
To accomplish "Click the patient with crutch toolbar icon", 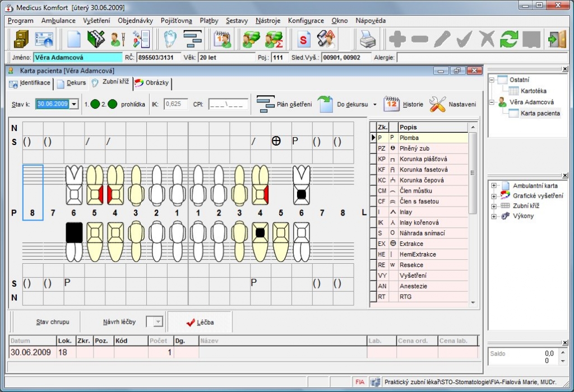I will (118, 39).
